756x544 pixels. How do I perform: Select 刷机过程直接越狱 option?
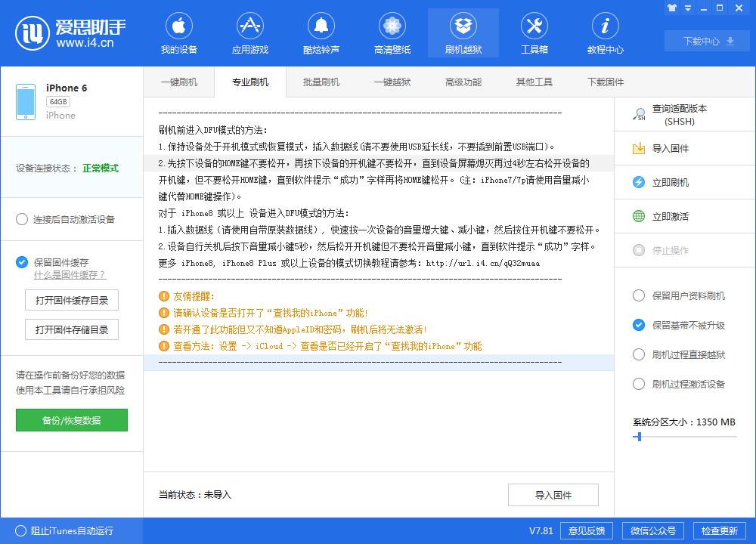click(639, 355)
